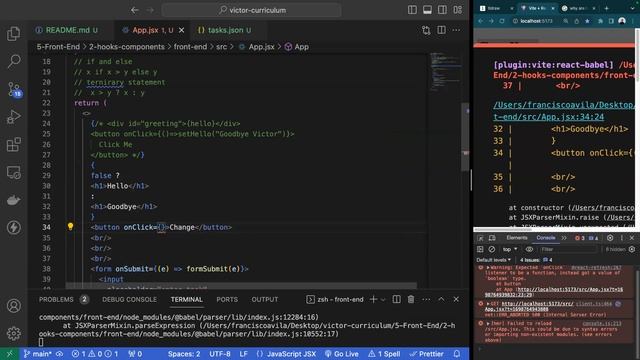This screenshot has width=640, height=360.
Task: Open the Accounts menu in activity bar
Action: pyautogui.click(x=13, y=306)
